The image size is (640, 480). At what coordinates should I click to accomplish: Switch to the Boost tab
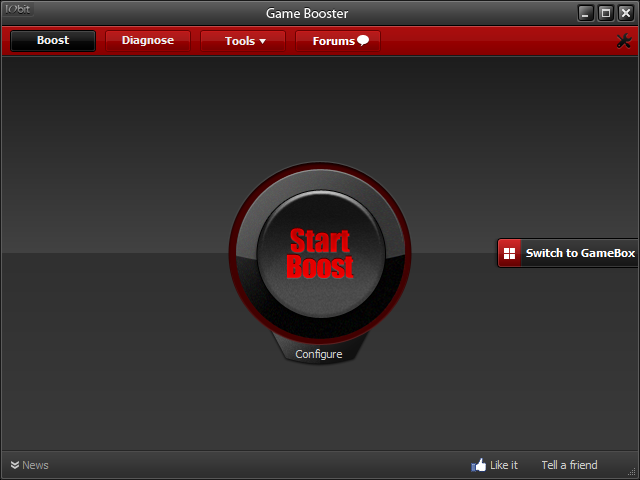[x=53, y=41]
